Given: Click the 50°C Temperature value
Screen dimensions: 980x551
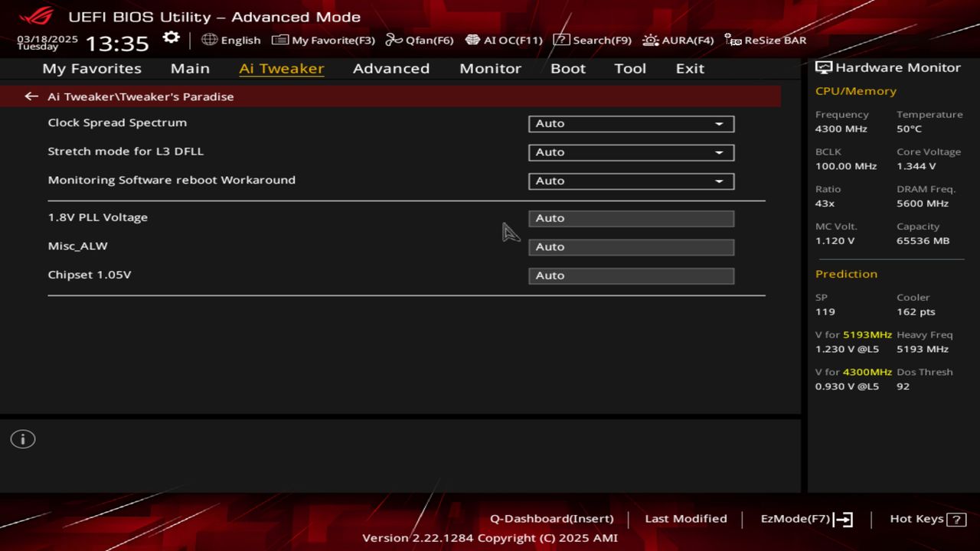Looking at the screenshot, I should [x=910, y=129].
